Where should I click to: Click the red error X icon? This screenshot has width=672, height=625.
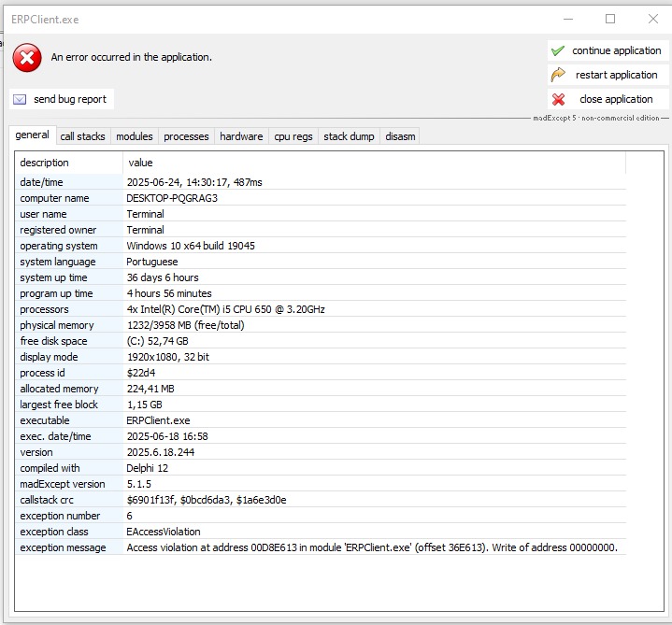point(27,58)
